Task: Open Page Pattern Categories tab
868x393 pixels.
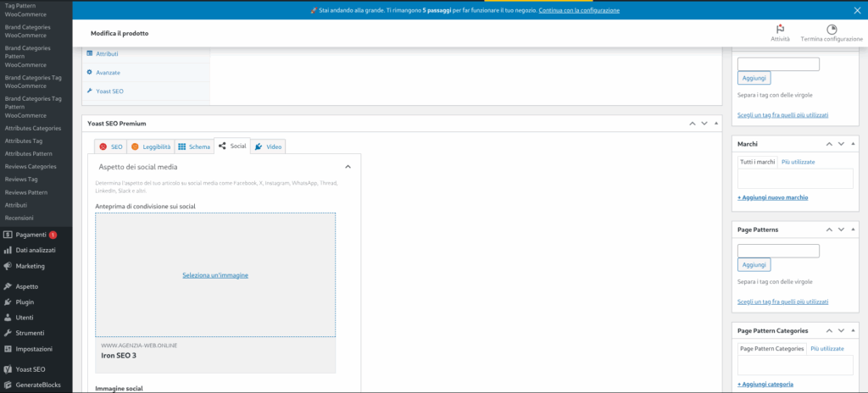Action: tap(771, 349)
